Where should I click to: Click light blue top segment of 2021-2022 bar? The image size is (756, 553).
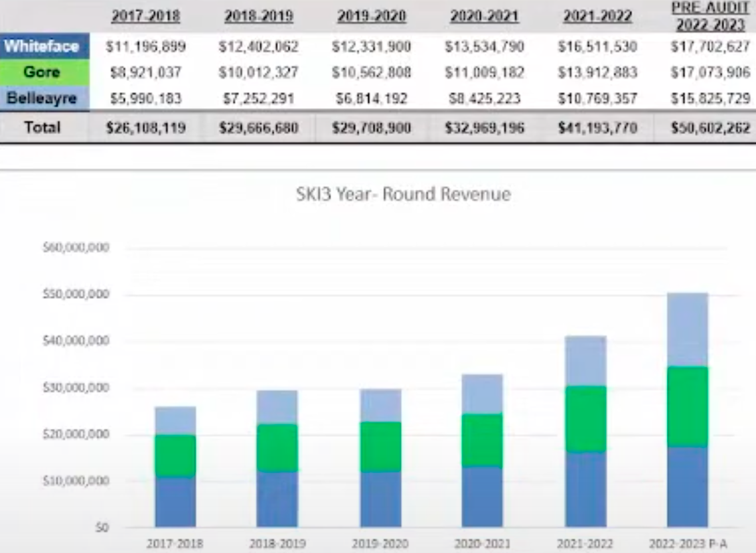585,360
